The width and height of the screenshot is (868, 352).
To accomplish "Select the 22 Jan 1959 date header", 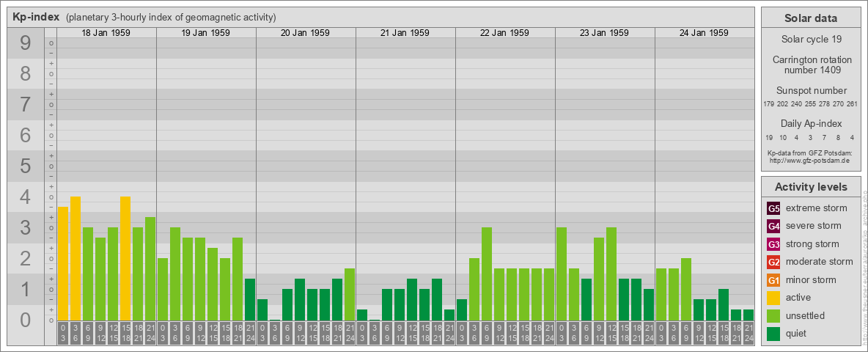I will coord(504,33).
